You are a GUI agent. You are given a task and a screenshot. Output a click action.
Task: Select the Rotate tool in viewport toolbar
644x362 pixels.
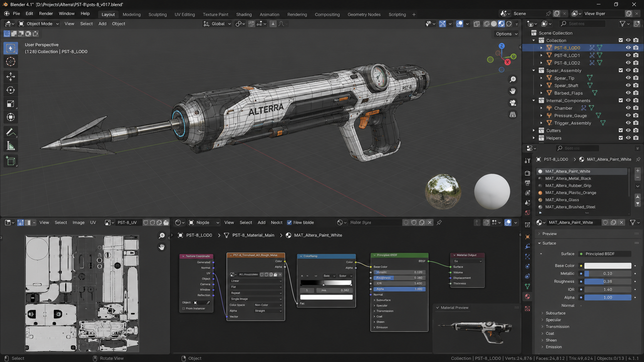pos(11,90)
